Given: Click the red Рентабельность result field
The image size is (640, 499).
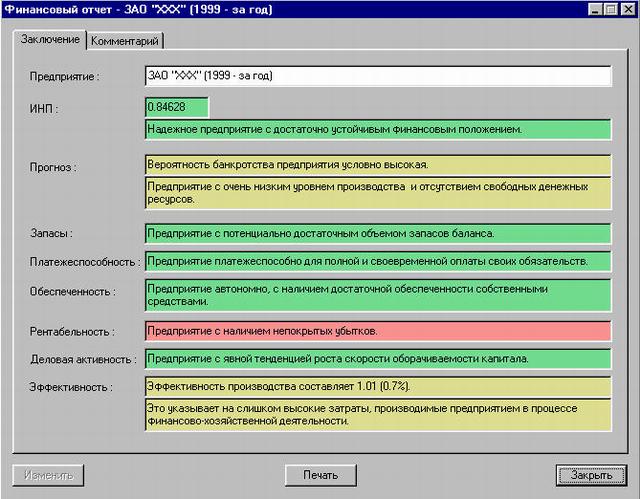Looking at the screenshot, I should pos(377,331).
